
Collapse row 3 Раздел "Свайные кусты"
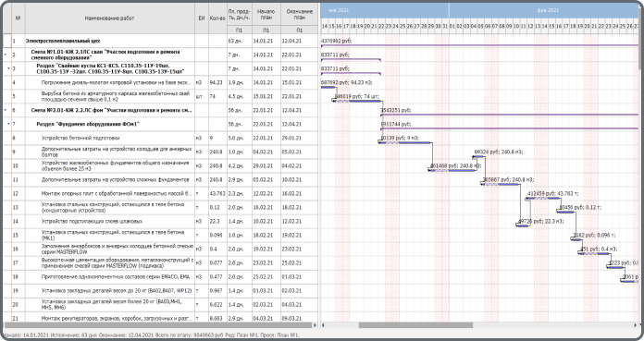pyautogui.click(x=8, y=68)
